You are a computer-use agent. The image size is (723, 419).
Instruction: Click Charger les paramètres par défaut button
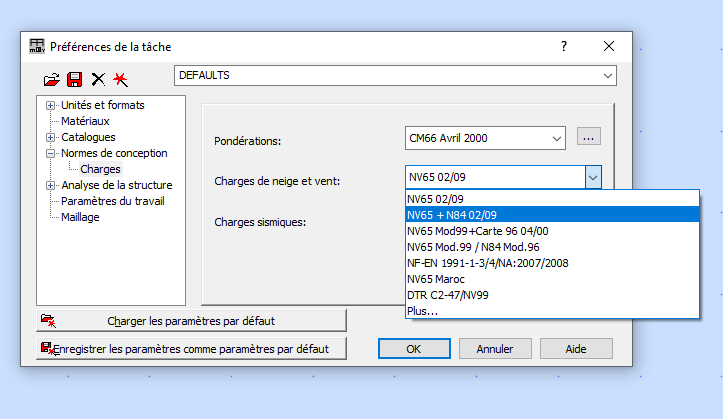[x=191, y=321]
